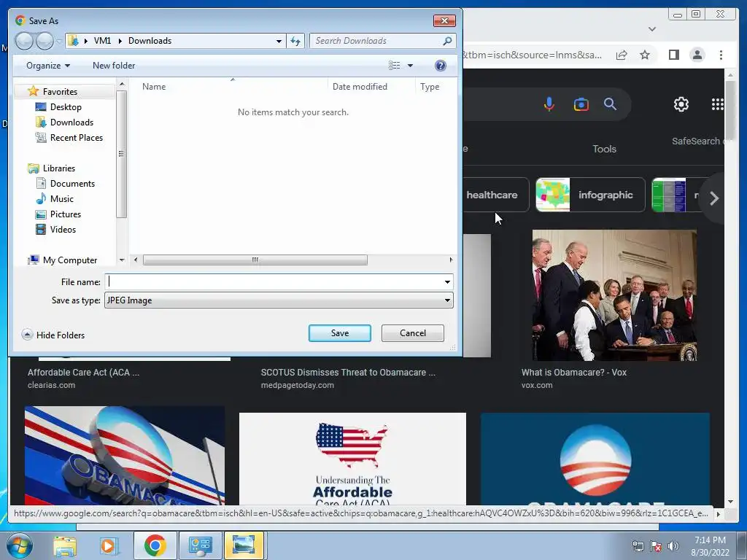Switch to Chrome from the taskbar
Image resolution: width=747 pixels, height=560 pixels.
(155, 545)
